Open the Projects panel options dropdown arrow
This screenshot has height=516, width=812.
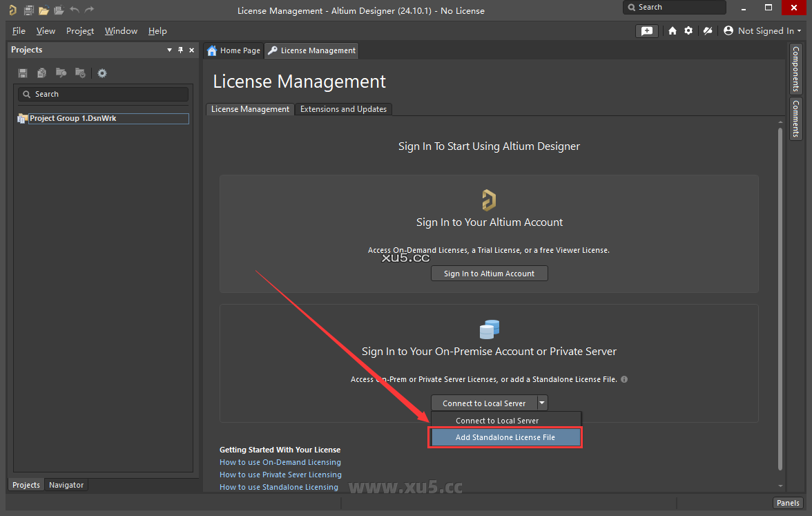click(170, 50)
